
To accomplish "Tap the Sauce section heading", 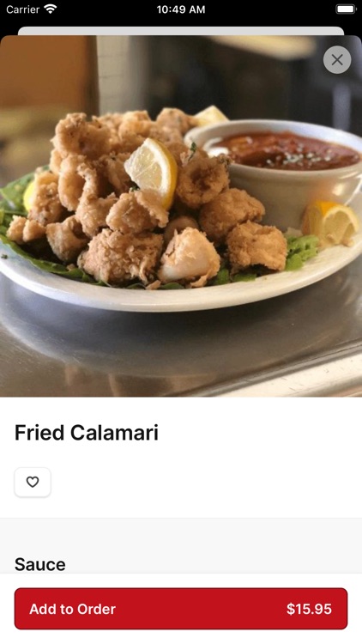I will tap(40, 564).
